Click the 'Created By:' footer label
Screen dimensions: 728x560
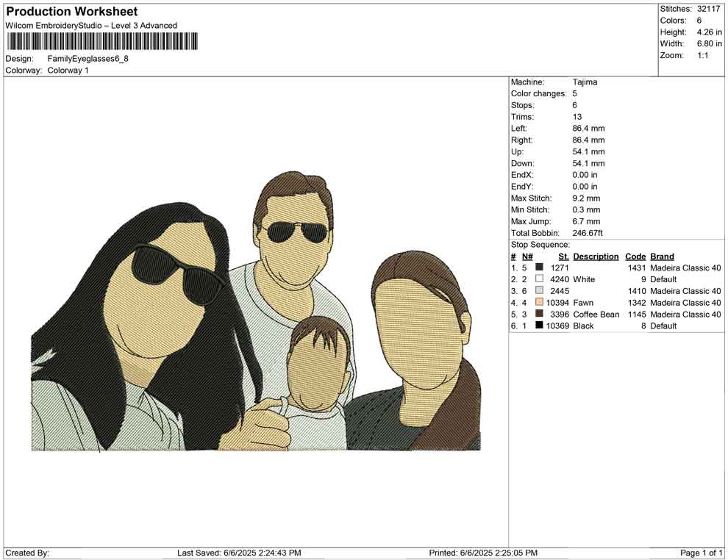click(27, 553)
